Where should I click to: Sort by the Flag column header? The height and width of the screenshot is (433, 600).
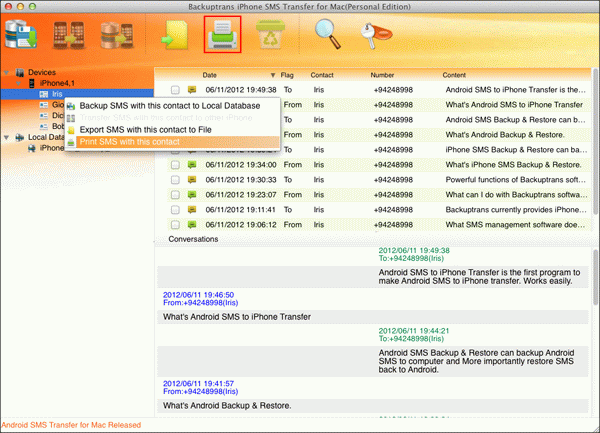coord(287,75)
